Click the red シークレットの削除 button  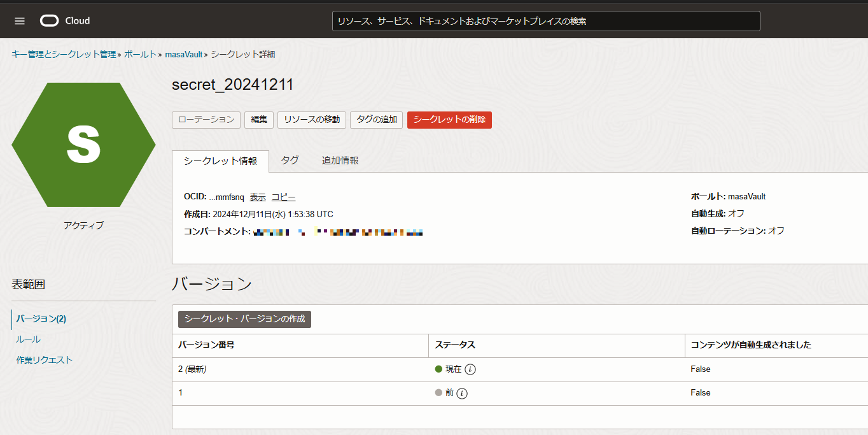449,120
